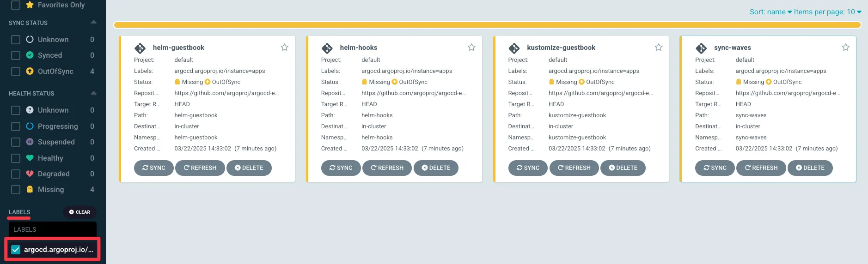This screenshot has height=264, width=868.
Task: Uncheck the argocd.argoproj.io label filter
Action: tap(16, 250)
